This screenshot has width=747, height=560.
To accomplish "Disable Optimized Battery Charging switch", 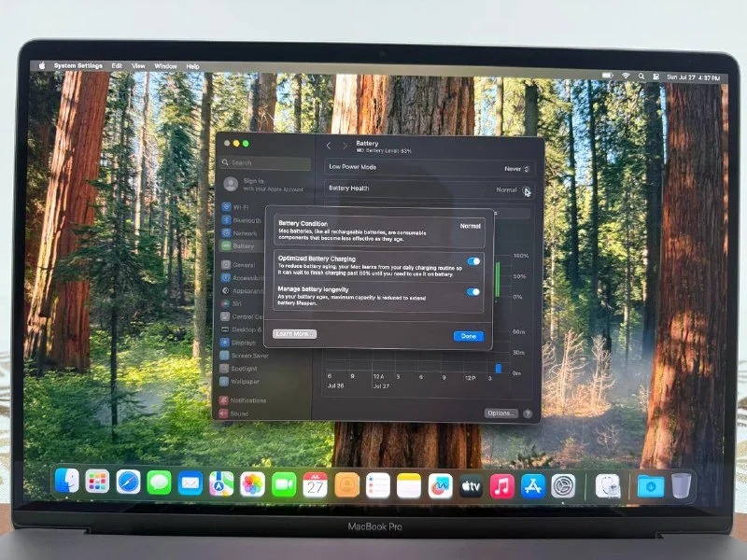I will 473,261.
